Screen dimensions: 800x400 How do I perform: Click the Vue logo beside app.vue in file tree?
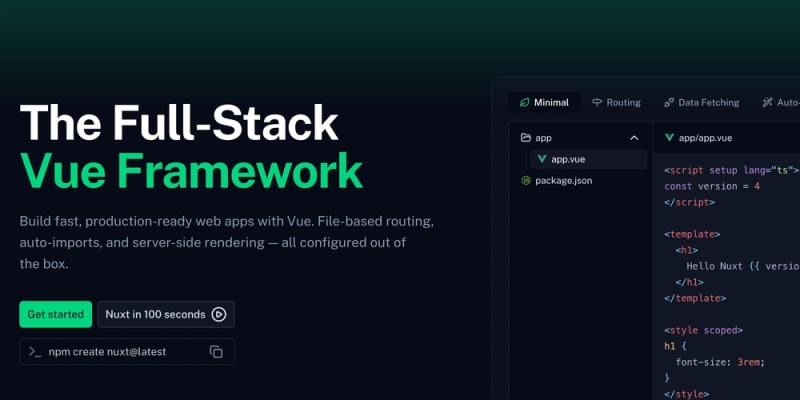click(542, 159)
